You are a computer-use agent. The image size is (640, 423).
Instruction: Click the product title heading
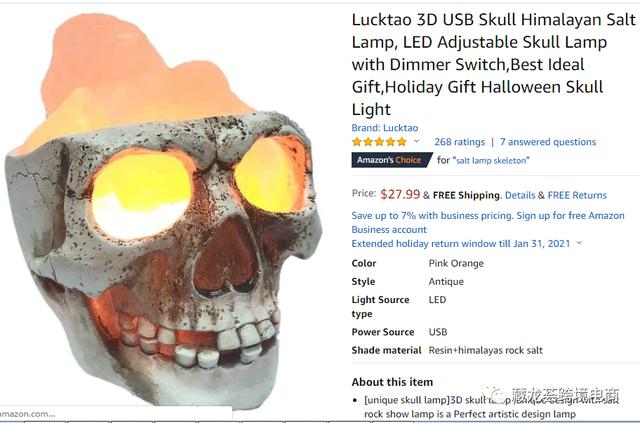pyautogui.click(x=493, y=64)
